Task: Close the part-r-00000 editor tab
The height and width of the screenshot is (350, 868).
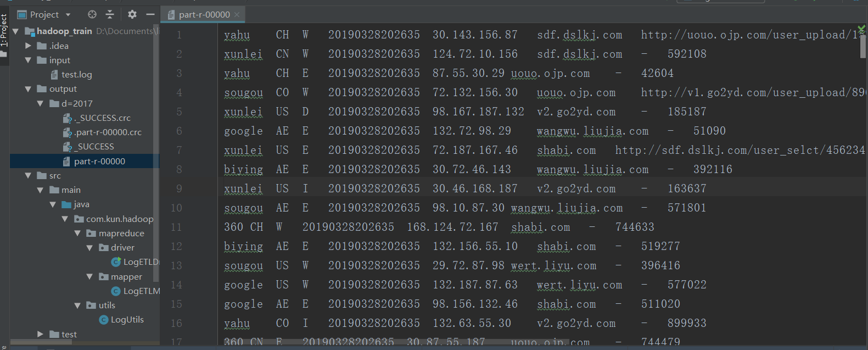Action: tap(237, 15)
